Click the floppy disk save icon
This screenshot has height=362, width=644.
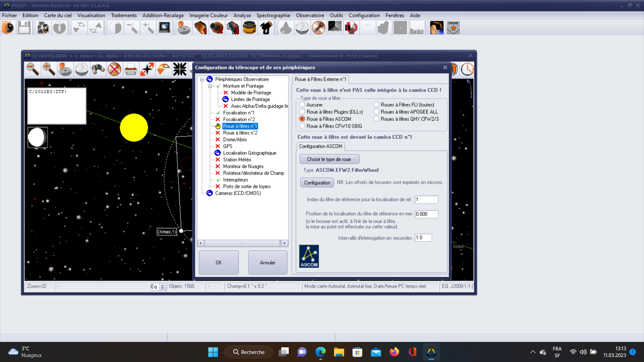(x=24, y=28)
